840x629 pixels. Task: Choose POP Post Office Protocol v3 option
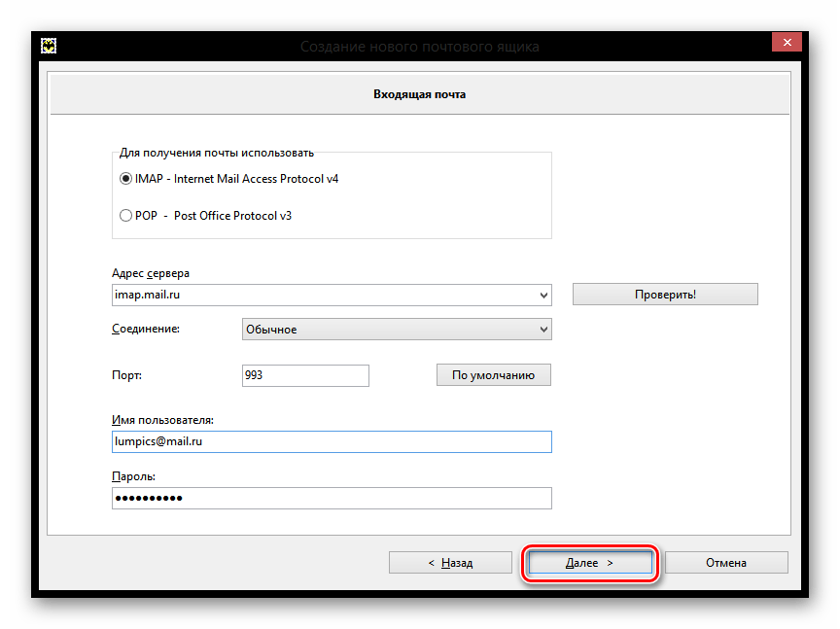click(x=125, y=216)
